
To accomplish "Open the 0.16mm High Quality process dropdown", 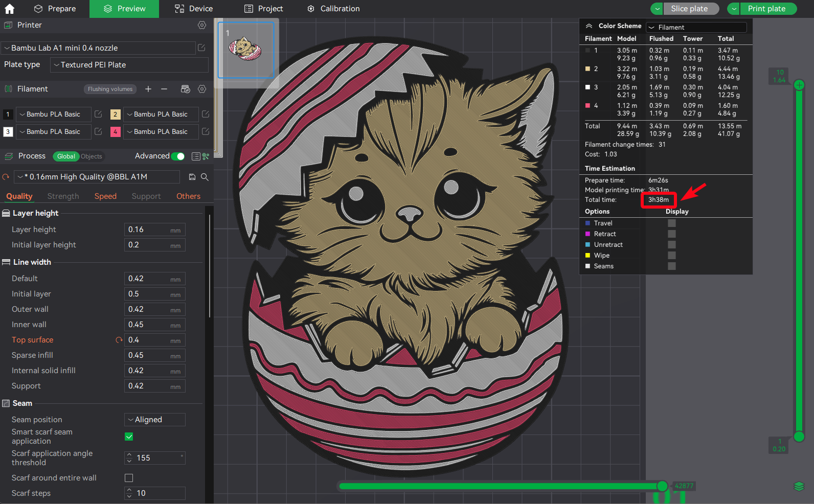I will click(x=97, y=177).
